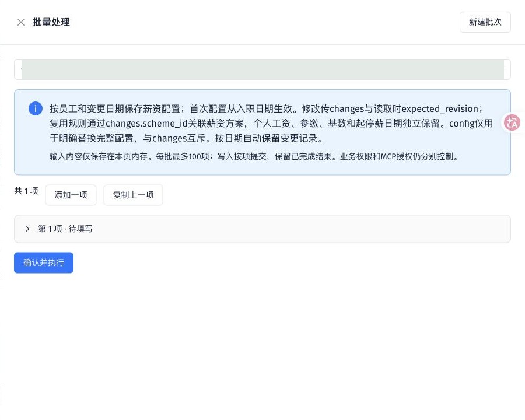The image size is (525, 420).
Task: Click the 确认并执行 button
Action: 44,262
